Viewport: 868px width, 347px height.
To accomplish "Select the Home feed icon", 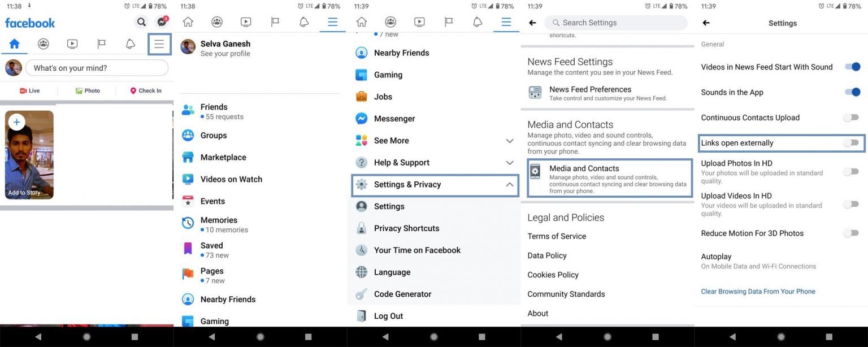I will click(x=14, y=44).
